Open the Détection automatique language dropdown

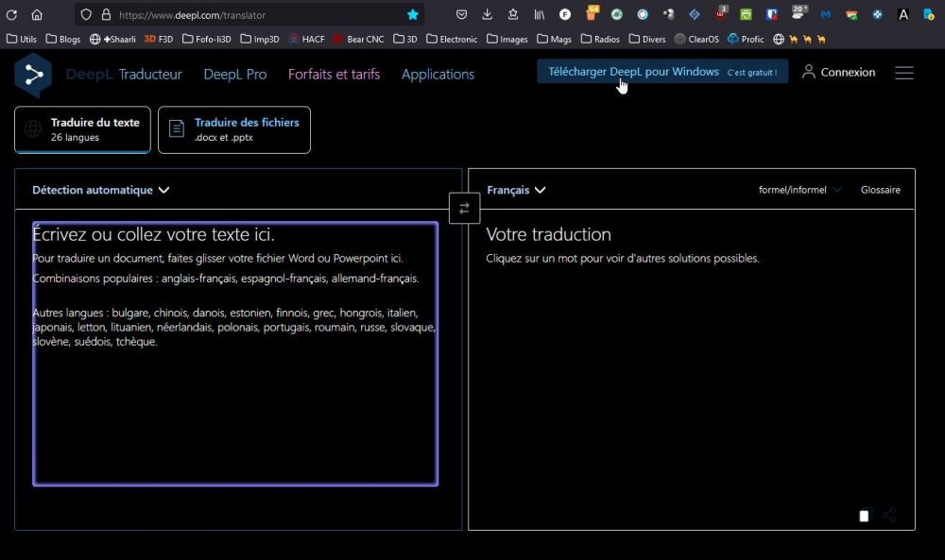coord(101,190)
